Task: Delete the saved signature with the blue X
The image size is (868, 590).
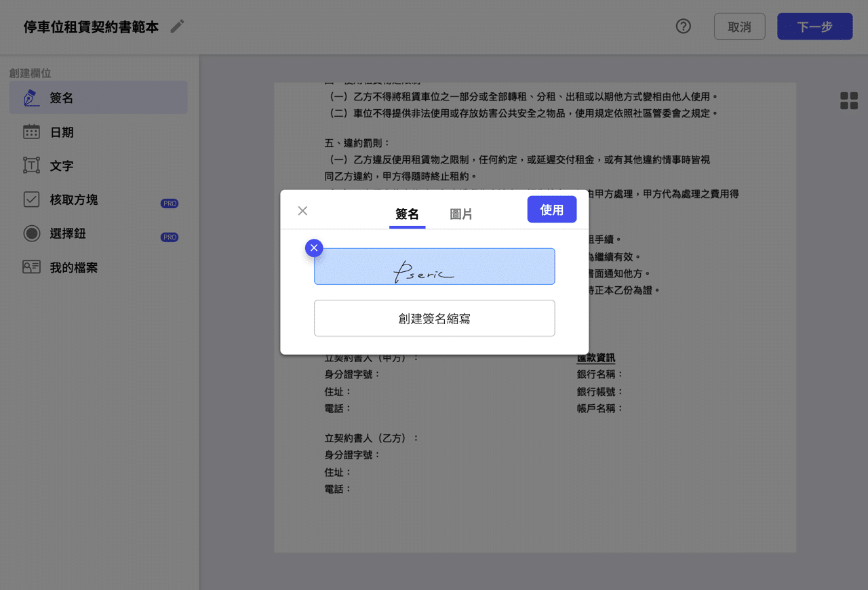Action: [x=313, y=248]
